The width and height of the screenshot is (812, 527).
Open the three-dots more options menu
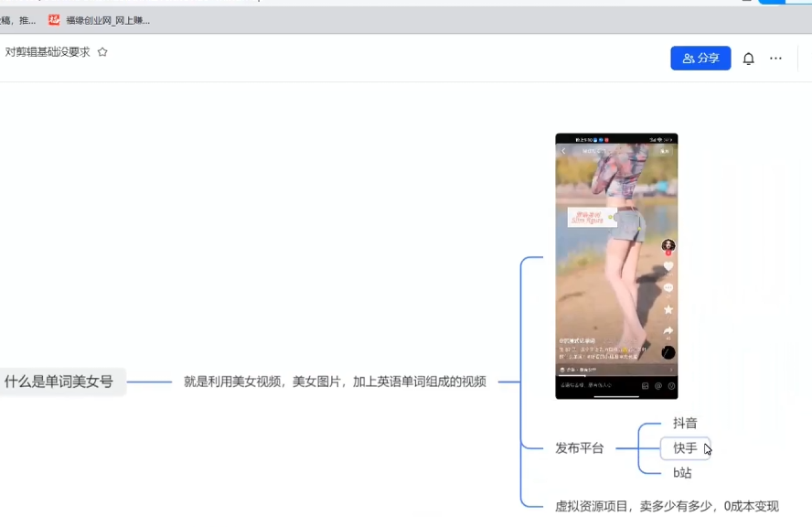point(775,59)
